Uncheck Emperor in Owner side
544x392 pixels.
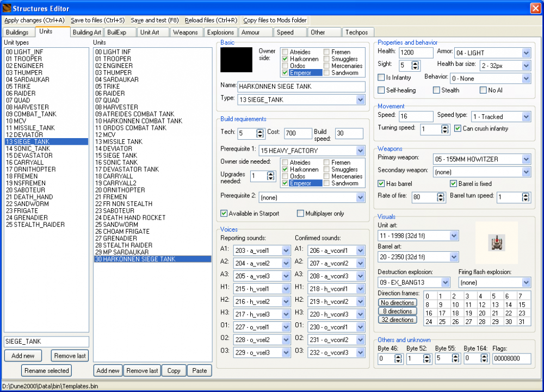coord(285,72)
